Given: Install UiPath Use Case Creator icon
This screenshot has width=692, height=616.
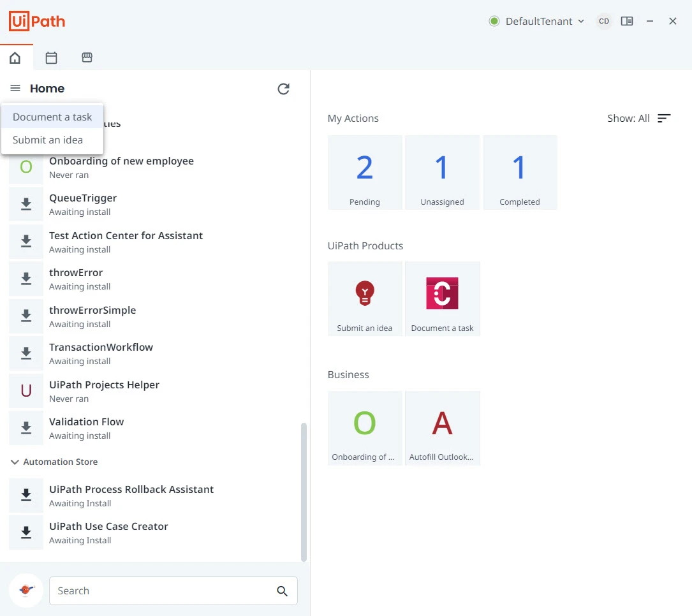Looking at the screenshot, I should [x=26, y=532].
